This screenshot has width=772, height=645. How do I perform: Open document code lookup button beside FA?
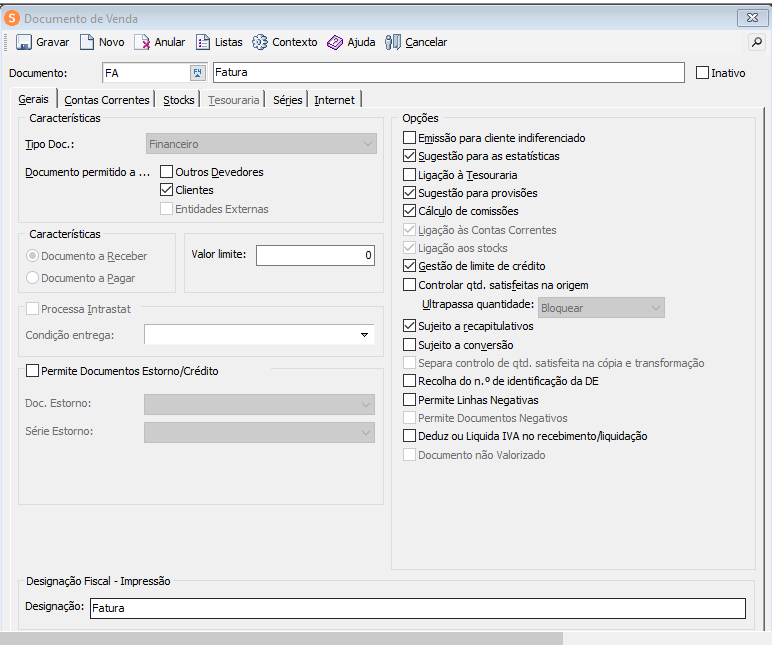pyautogui.click(x=197, y=73)
